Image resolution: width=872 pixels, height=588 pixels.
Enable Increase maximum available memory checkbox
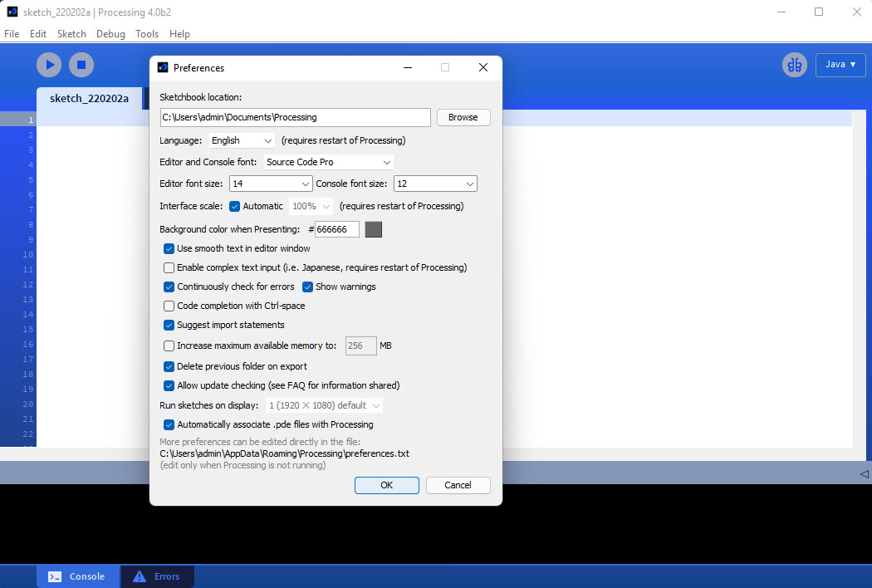(169, 345)
